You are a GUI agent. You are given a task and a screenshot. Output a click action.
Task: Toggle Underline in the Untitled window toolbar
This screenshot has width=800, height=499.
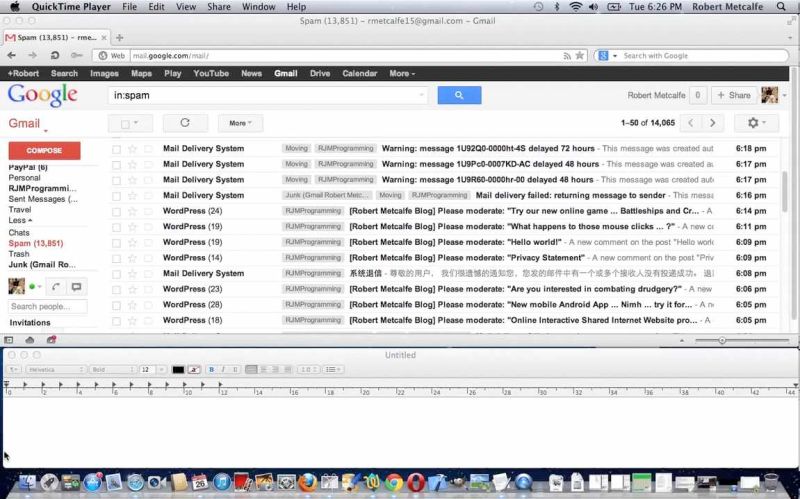click(x=235, y=369)
